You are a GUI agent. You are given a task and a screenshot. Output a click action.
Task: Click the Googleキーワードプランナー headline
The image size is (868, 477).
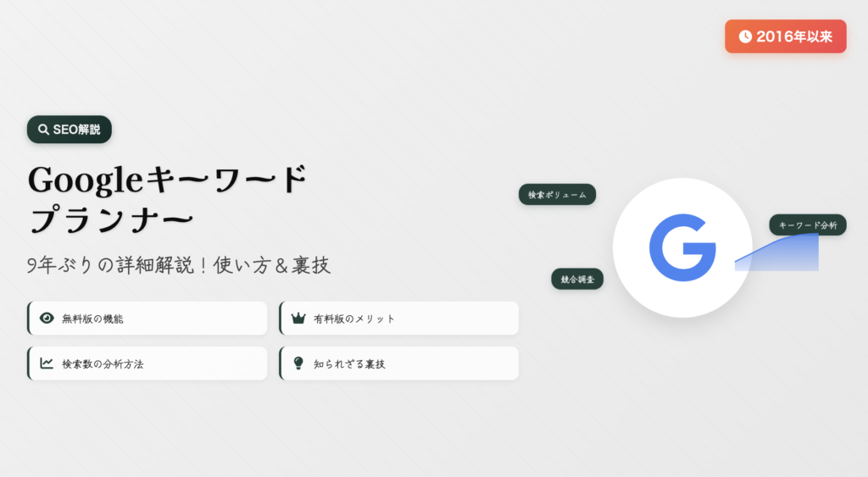[167, 198]
